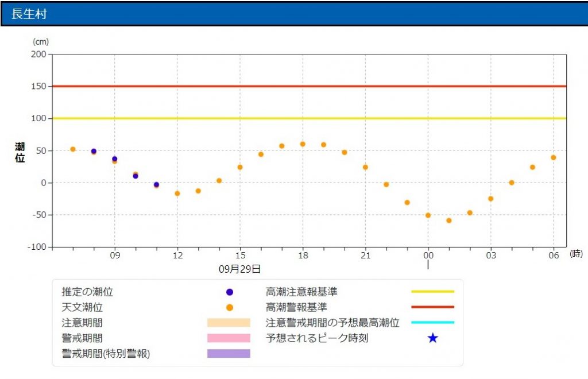This screenshot has height=379, width=588.
Task: Click the red line sample in the legend
Action: click(433, 307)
